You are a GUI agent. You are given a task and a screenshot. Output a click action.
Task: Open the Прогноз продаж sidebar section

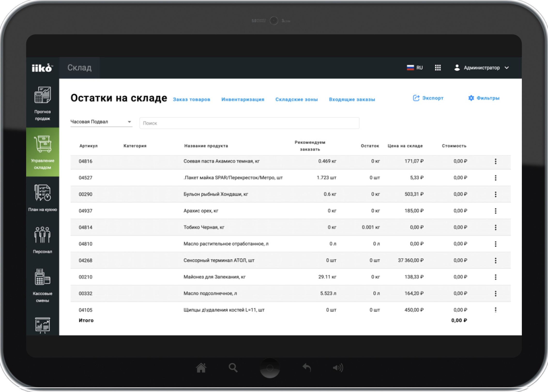click(43, 103)
